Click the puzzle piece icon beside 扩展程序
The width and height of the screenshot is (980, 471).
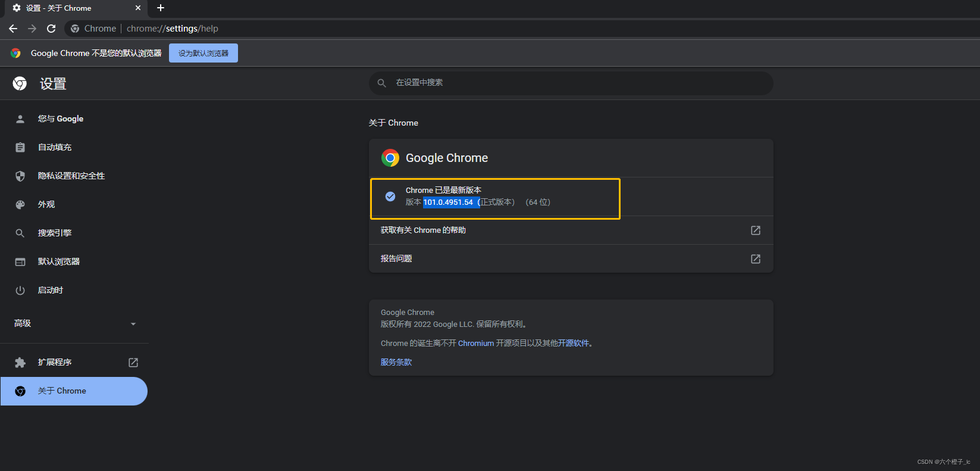[20, 362]
